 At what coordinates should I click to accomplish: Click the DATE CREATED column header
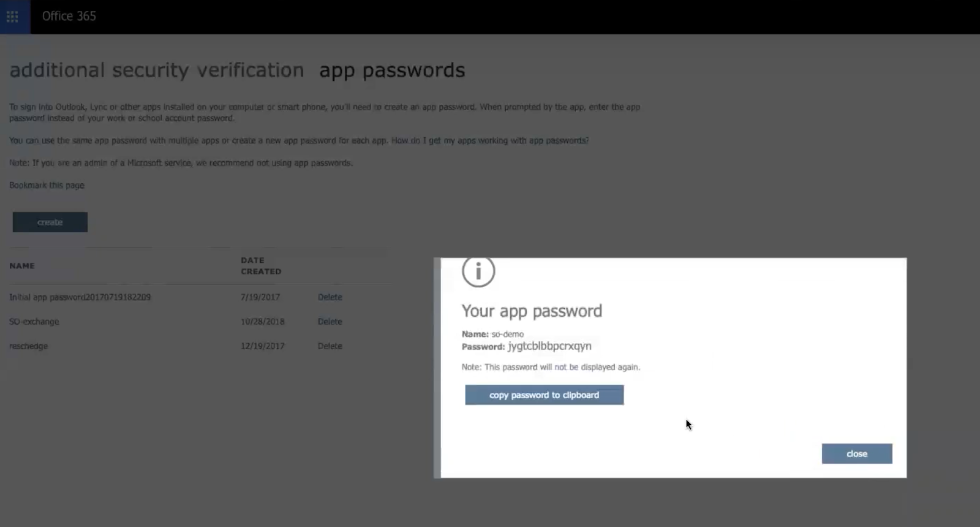pyautogui.click(x=261, y=266)
